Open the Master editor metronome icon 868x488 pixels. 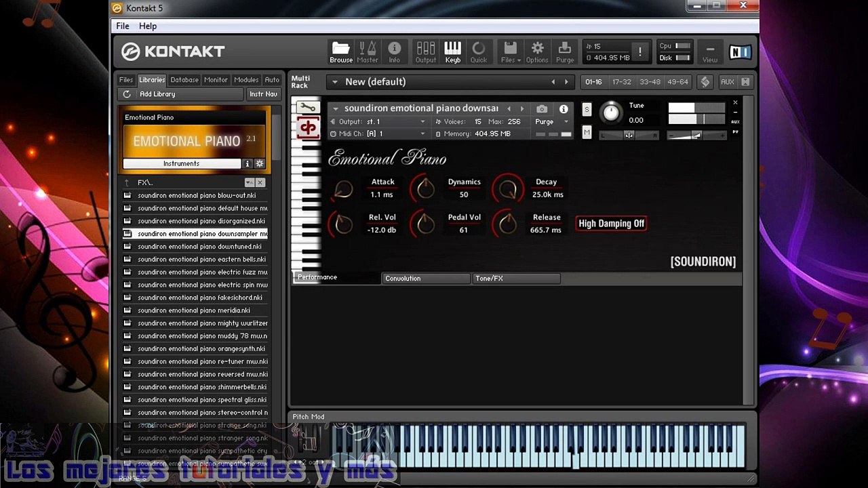pyautogui.click(x=368, y=52)
